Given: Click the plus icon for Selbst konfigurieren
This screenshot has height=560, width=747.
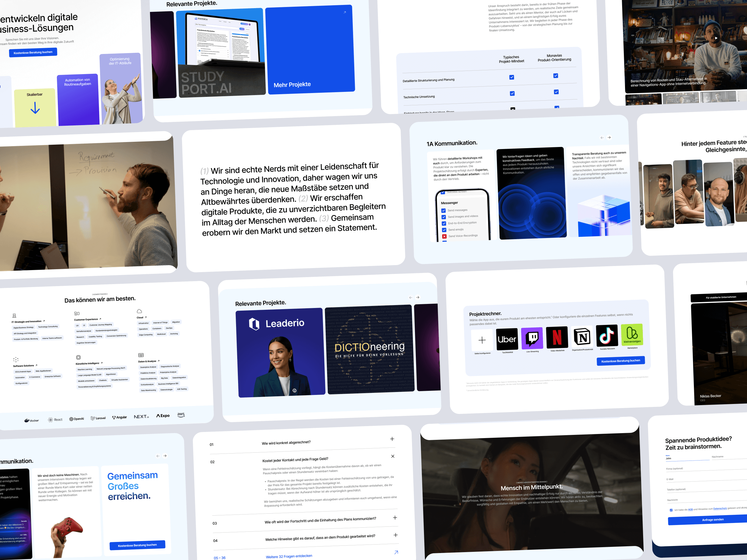Looking at the screenshot, I should (x=482, y=340).
